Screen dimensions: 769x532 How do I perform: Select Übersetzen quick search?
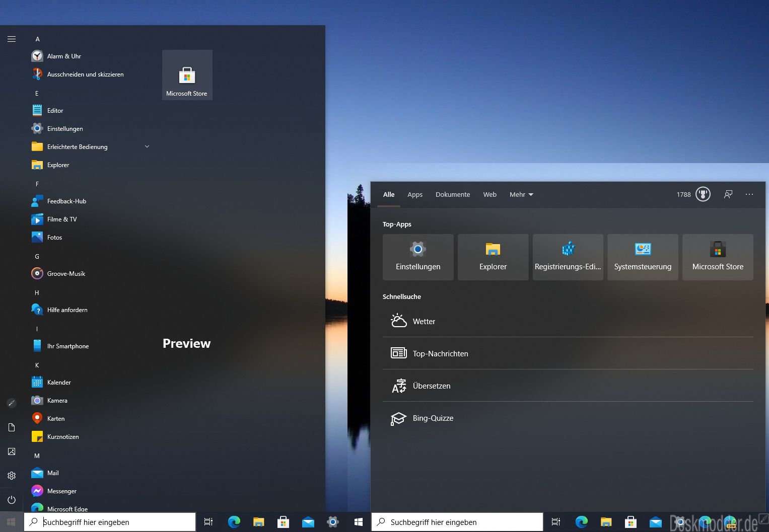pyautogui.click(x=568, y=386)
